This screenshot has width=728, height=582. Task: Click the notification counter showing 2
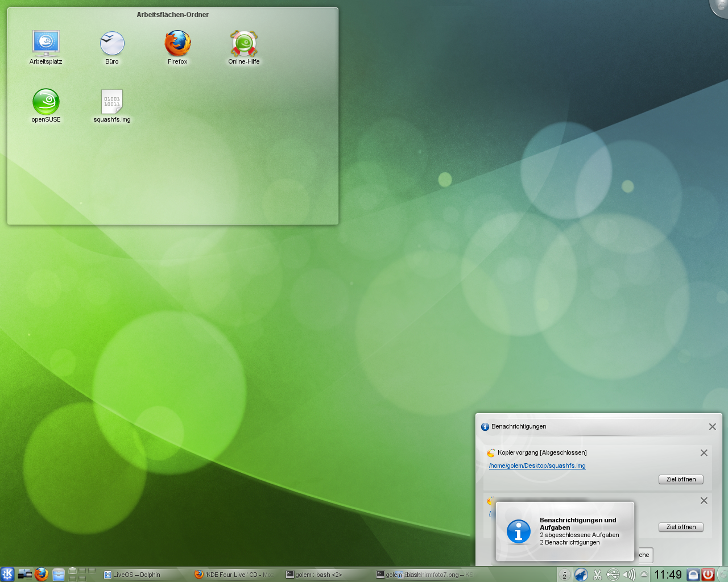click(x=564, y=575)
